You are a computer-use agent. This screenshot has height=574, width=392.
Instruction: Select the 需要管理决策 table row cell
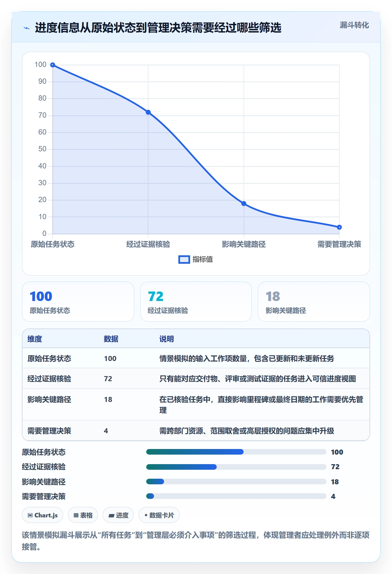coord(49,431)
